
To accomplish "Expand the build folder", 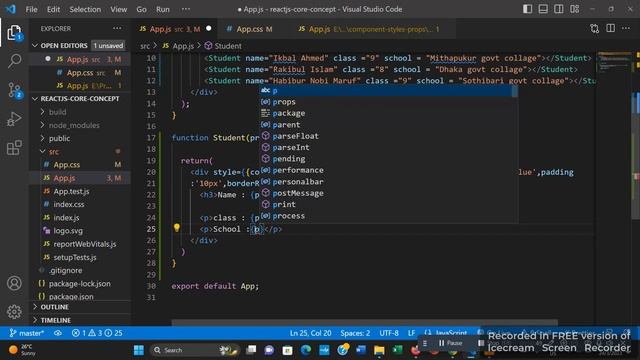I will point(80,112).
